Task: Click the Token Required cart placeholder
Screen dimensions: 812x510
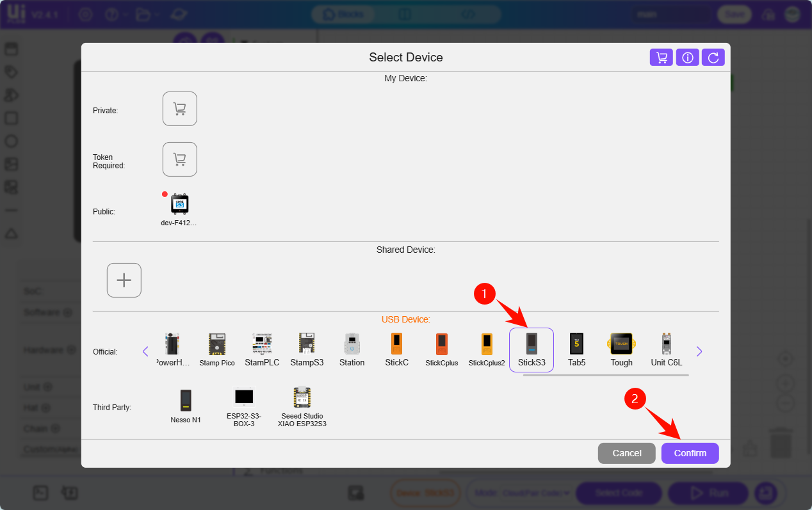Action: click(x=180, y=159)
